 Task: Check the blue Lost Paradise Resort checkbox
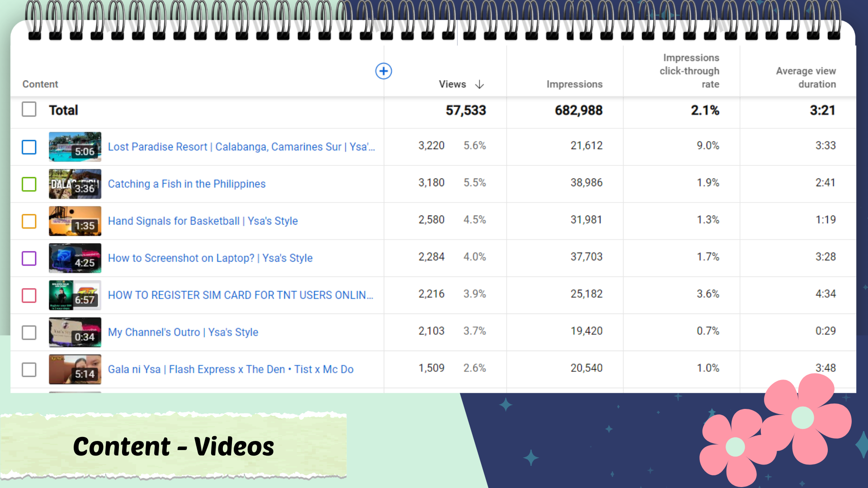(29, 147)
